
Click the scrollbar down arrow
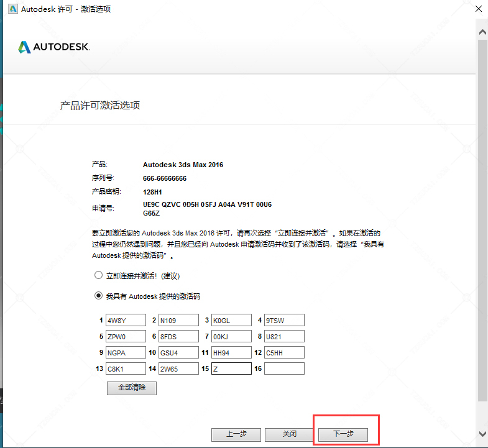click(482, 434)
